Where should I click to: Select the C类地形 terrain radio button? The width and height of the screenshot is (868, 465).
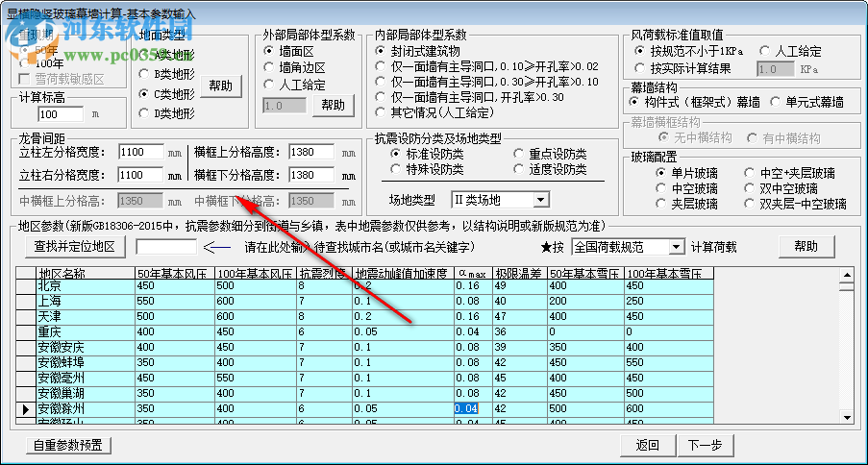pos(145,94)
